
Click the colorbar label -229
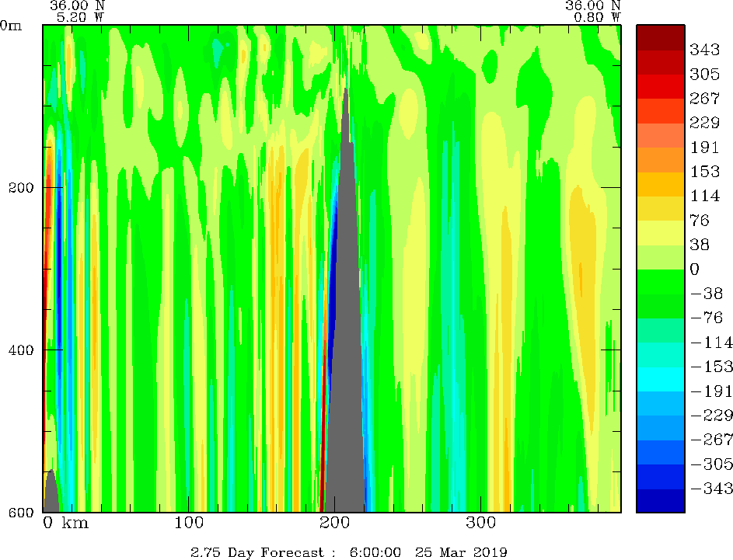tap(711, 416)
